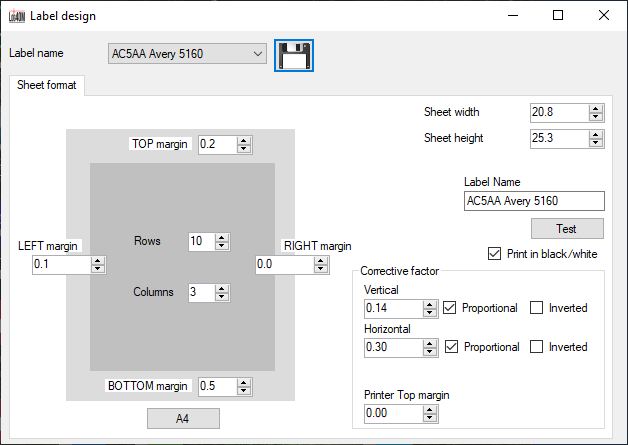Increase Vertical corrective factor

click(x=430, y=304)
